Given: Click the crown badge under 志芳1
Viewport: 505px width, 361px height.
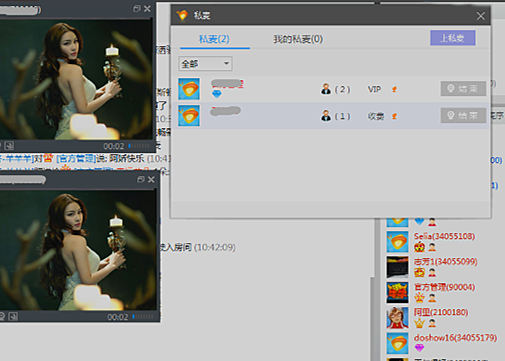Looking at the screenshot, I should coord(419,272).
